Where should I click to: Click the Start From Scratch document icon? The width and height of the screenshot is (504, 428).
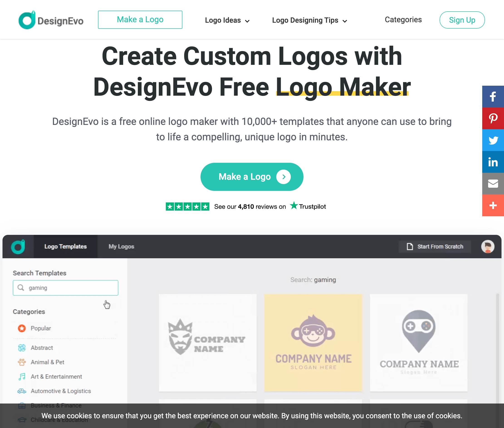410,246
